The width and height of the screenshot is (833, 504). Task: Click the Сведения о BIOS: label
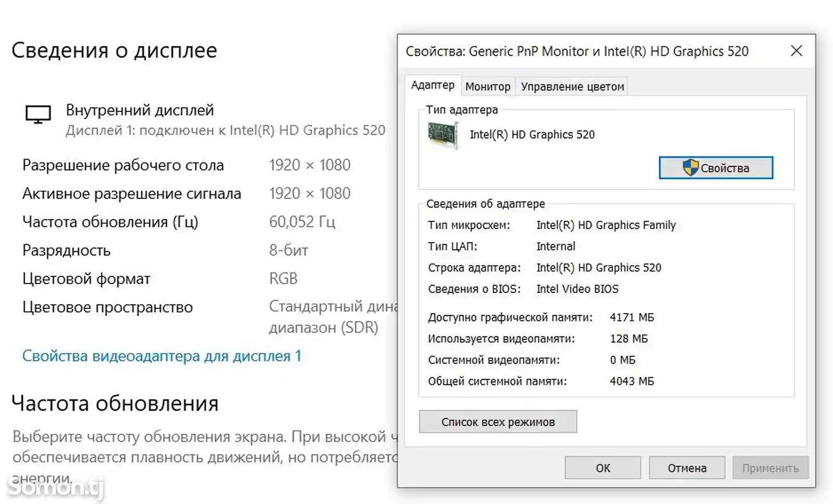pos(474,289)
